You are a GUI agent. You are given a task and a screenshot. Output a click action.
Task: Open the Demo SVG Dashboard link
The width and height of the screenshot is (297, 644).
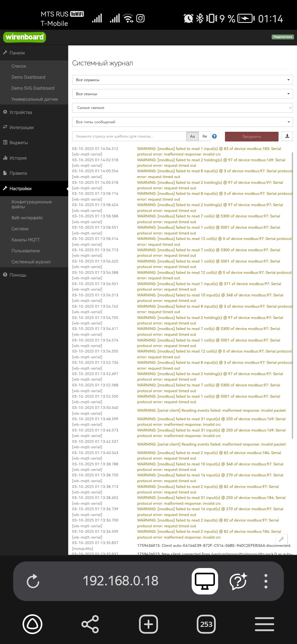[33, 88]
